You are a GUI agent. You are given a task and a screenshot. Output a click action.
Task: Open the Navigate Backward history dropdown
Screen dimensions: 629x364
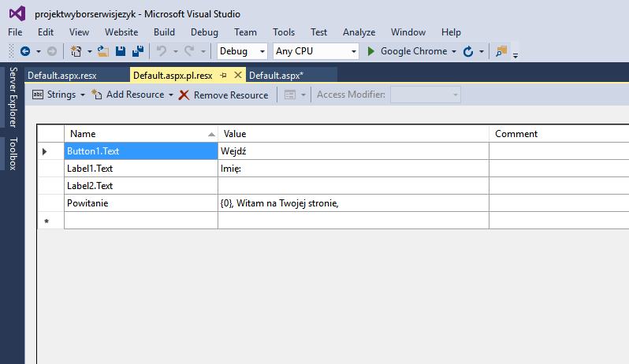(x=39, y=51)
